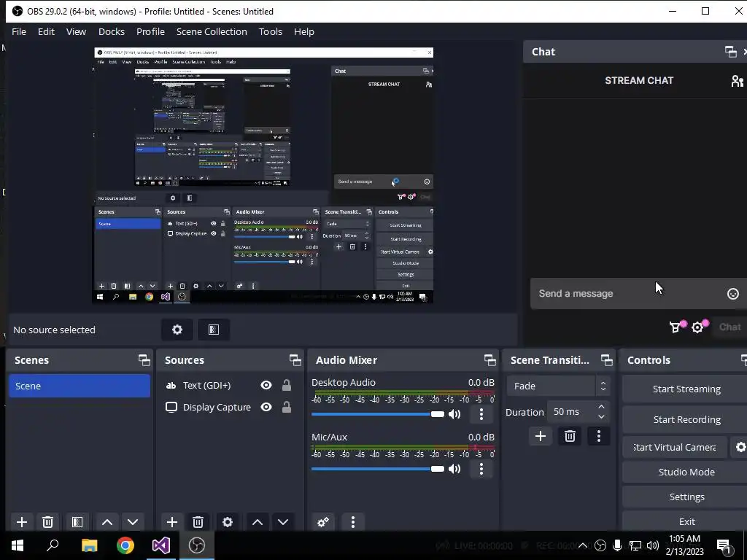Lock the Display Capture source

(286, 407)
